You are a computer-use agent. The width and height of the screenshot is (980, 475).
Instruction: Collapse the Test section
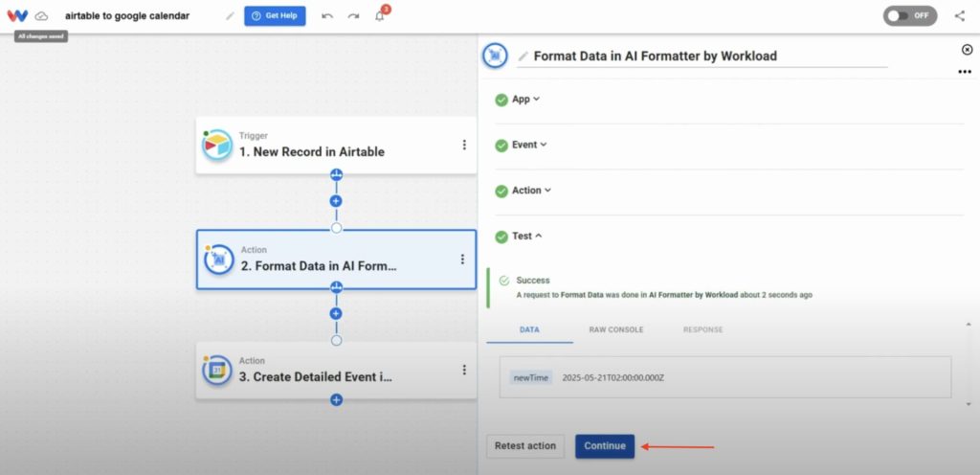pos(527,236)
